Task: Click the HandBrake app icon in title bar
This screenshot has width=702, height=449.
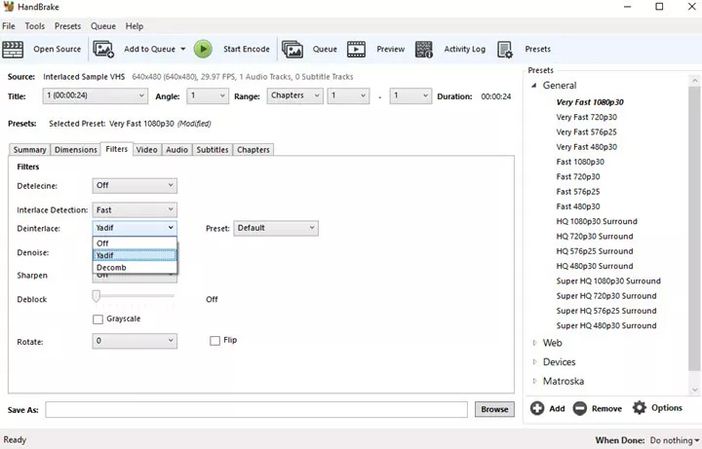Action: 9,7
